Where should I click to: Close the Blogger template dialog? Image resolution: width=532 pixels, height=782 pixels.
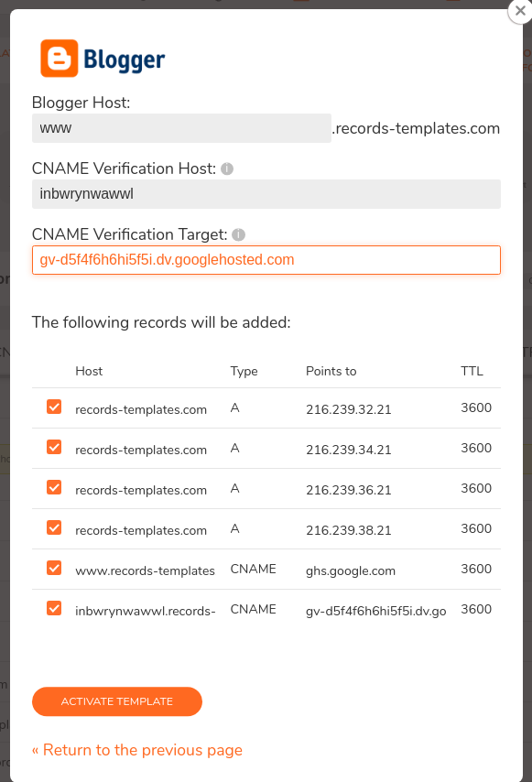click(x=520, y=10)
